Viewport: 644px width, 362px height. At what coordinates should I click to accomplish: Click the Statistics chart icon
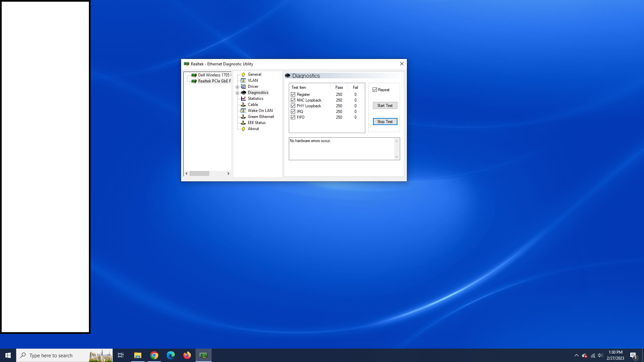[244, 99]
